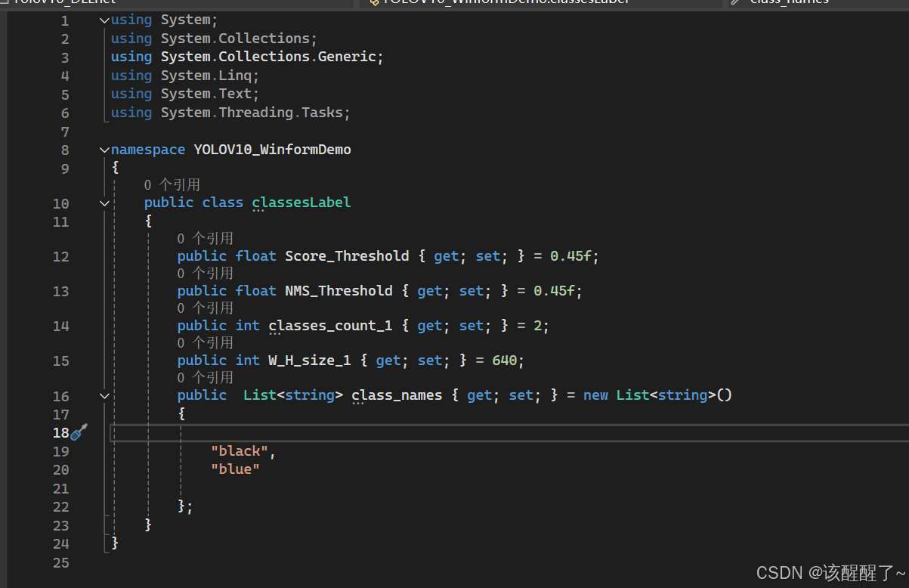909x588 pixels.
Task: Click the 0.45f value of NMS_Threshold
Action: [554, 291]
